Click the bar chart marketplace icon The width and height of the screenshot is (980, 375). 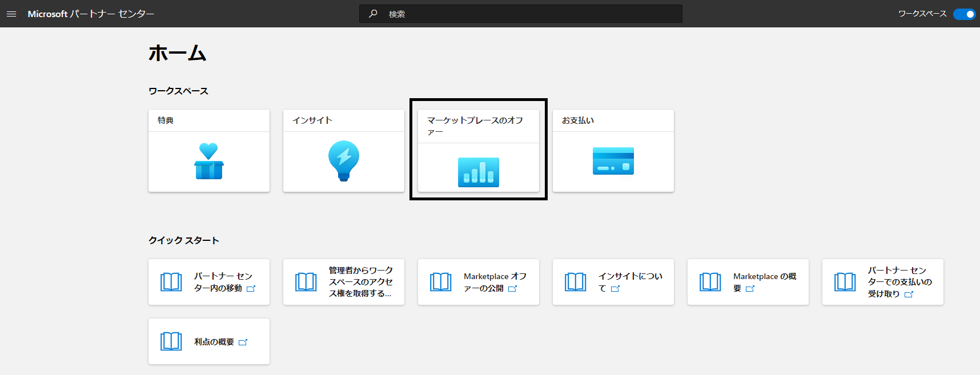pos(479,172)
